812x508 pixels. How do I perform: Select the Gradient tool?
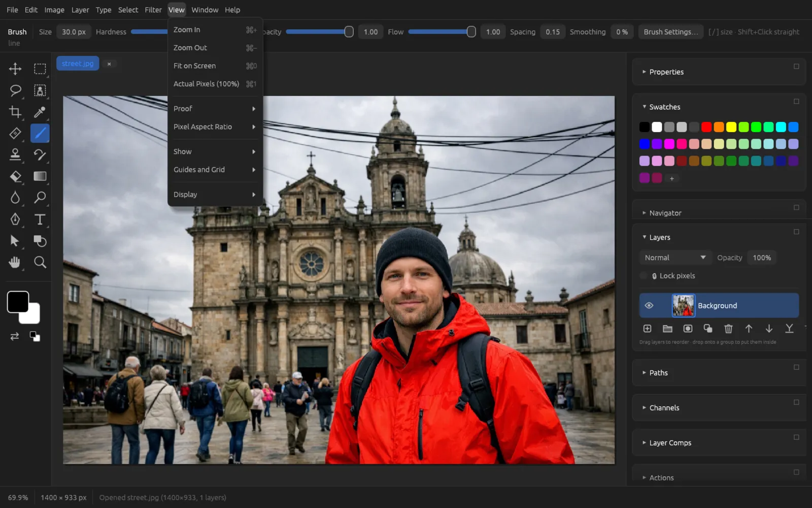(40, 176)
